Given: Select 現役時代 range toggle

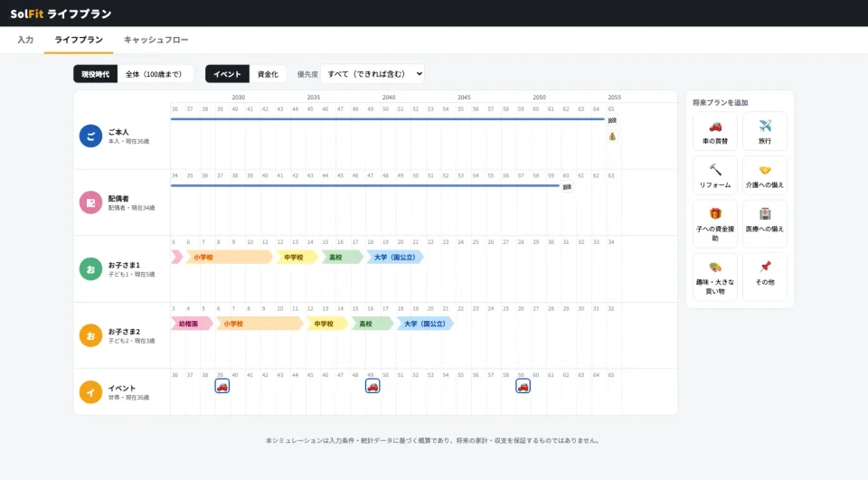Looking at the screenshot, I should [95, 73].
